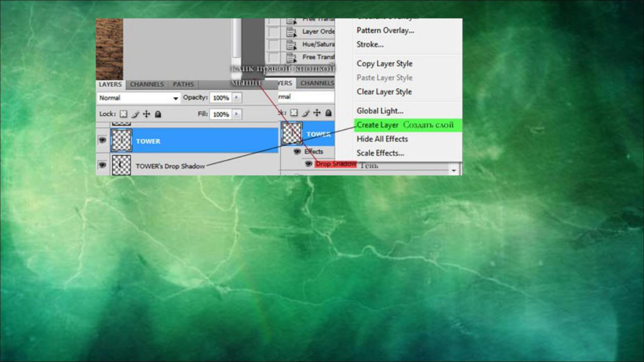
Task: Set history brush source box for Hue/Saturation
Action: [273, 44]
